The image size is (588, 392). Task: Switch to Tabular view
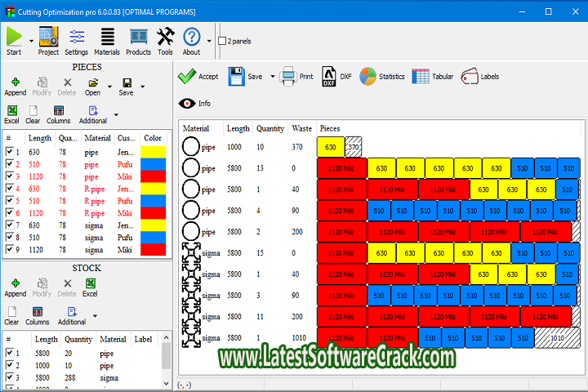[x=432, y=77]
